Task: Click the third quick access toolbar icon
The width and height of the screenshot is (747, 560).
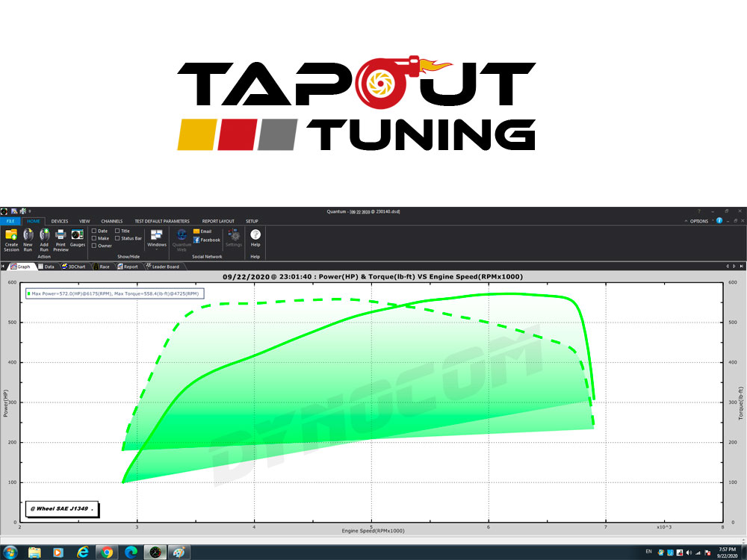Action: pos(22,211)
